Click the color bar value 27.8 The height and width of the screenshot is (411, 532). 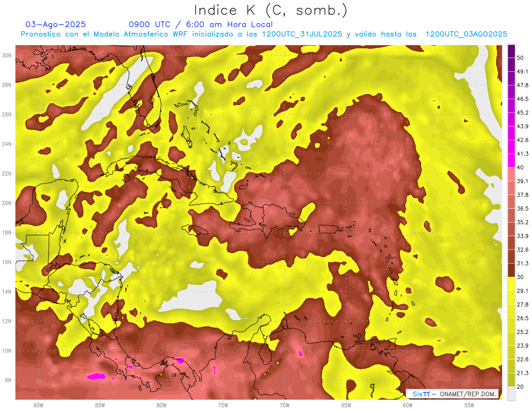522,305
